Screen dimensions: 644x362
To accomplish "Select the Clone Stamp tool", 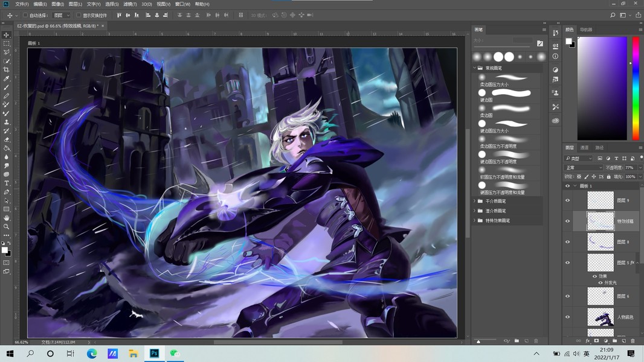I will [x=6, y=122].
